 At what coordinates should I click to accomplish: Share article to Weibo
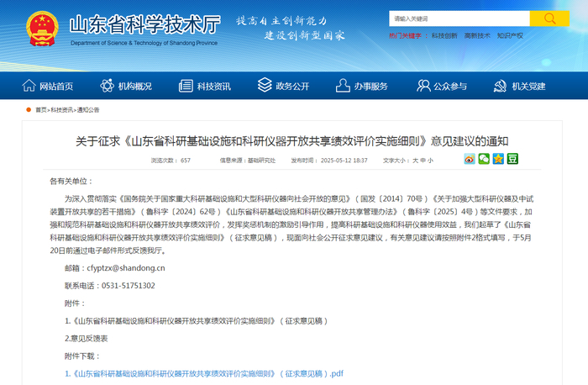point(470,159)
